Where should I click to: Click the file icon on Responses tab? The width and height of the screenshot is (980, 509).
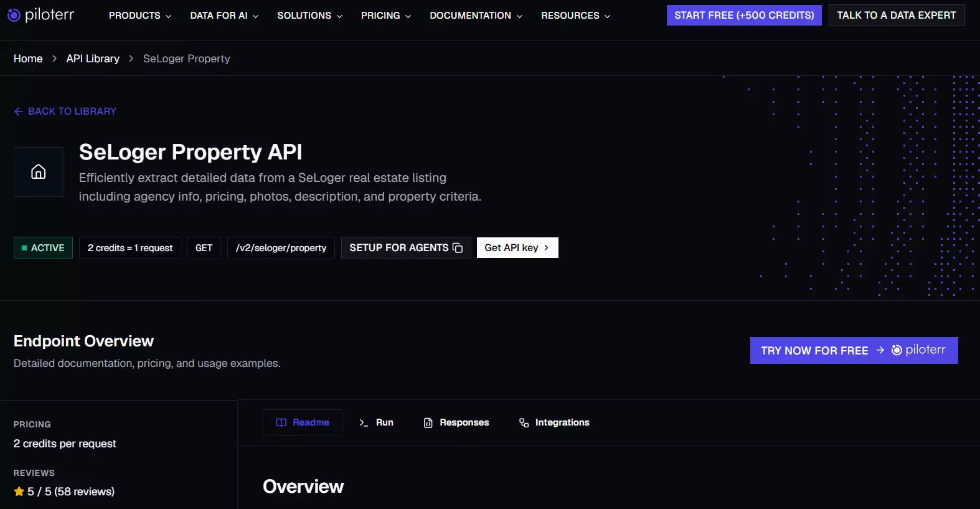[x=428, y=423]
